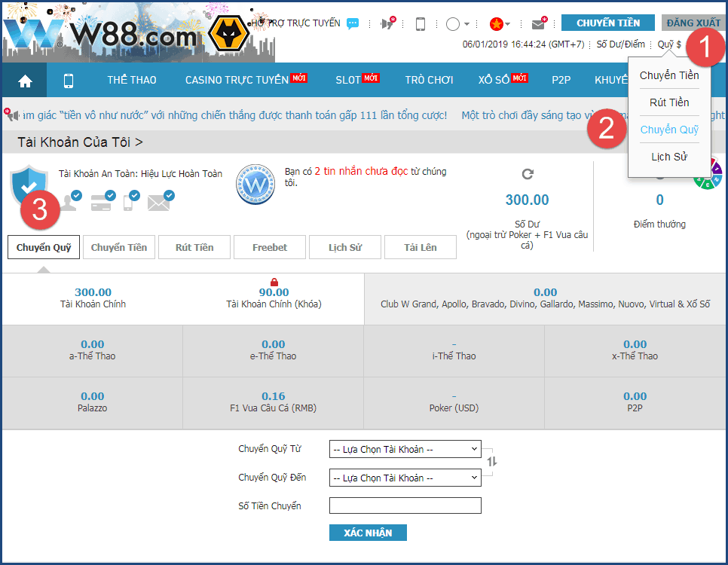
Task: Click the verified mobile phone icon
Action: click(x=131, y=201)
